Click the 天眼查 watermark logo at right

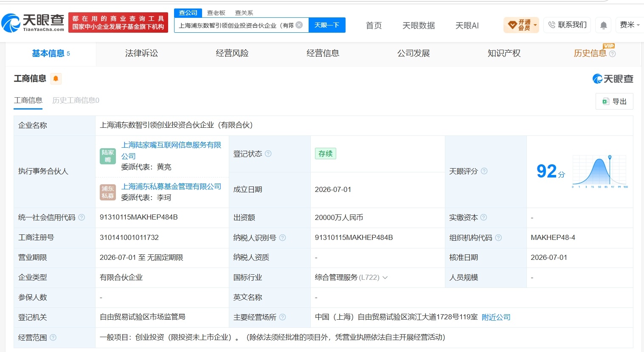(613, 79)
